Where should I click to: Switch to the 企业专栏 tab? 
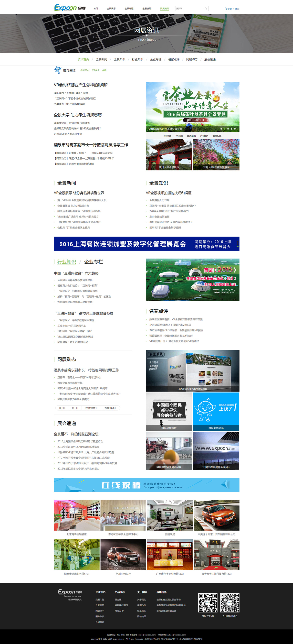(x=94, y=262)
